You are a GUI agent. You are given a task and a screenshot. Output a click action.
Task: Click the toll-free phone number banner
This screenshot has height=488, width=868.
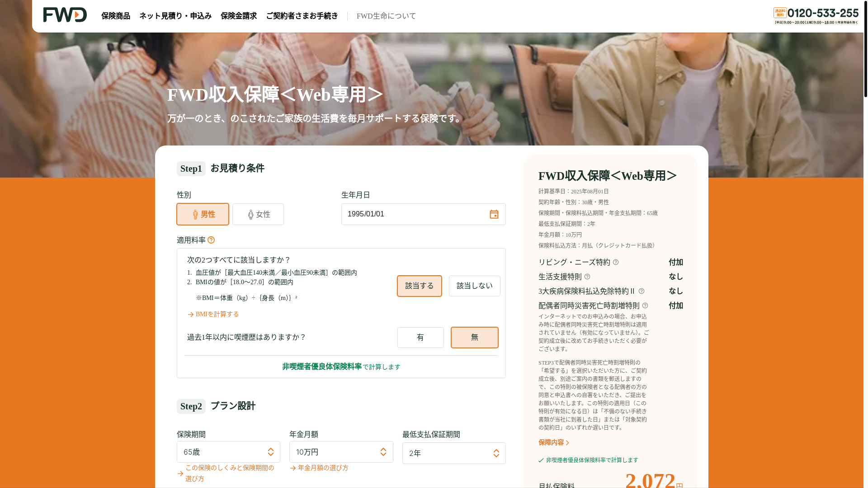click(816, 16)
